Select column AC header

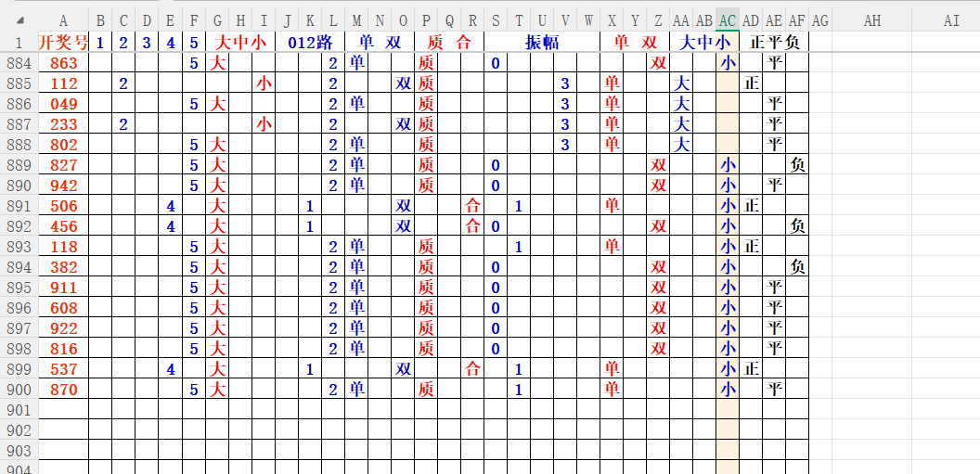[728, 21]
